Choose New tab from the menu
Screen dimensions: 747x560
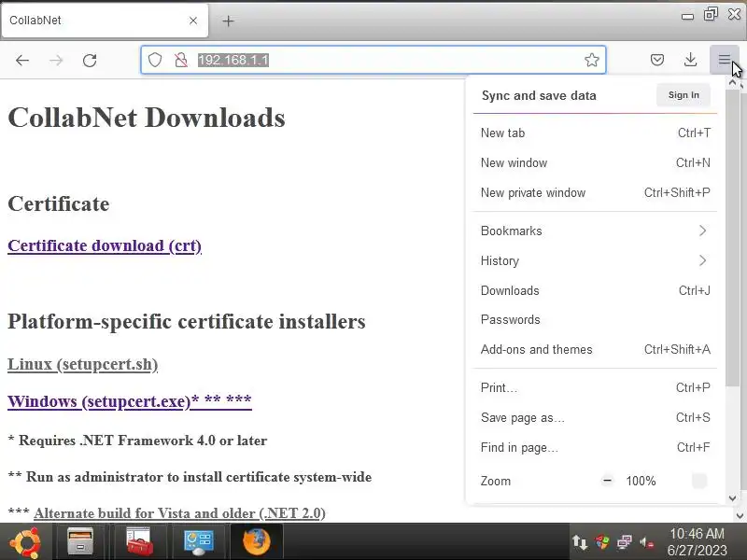pyautogui.click(x=595, y=133)
